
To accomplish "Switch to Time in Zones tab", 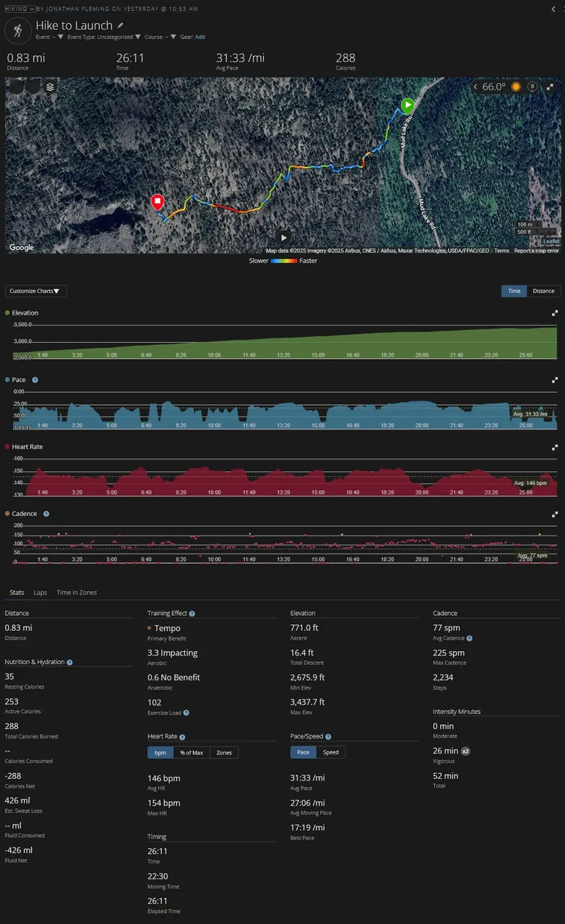I will [x=77, y=593].
